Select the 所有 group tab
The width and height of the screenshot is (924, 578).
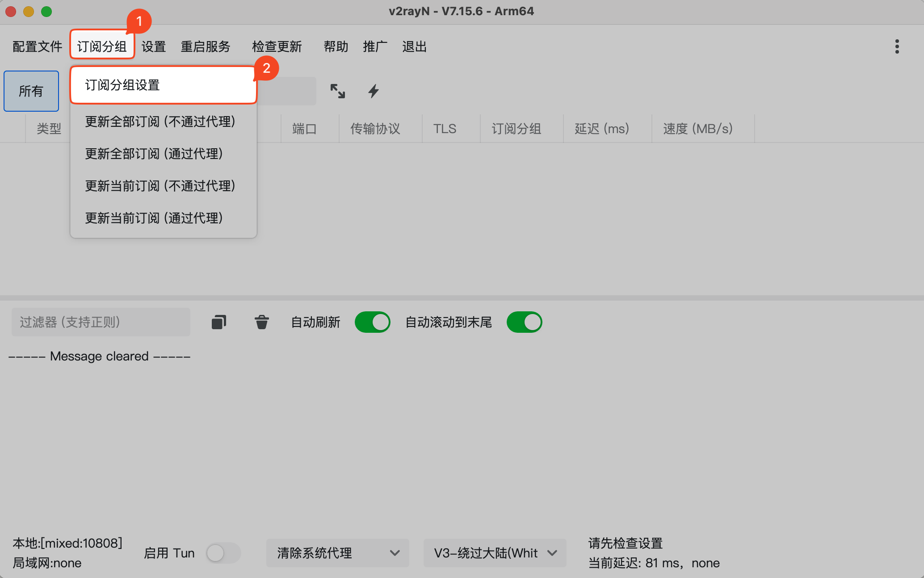click(31, 91)
